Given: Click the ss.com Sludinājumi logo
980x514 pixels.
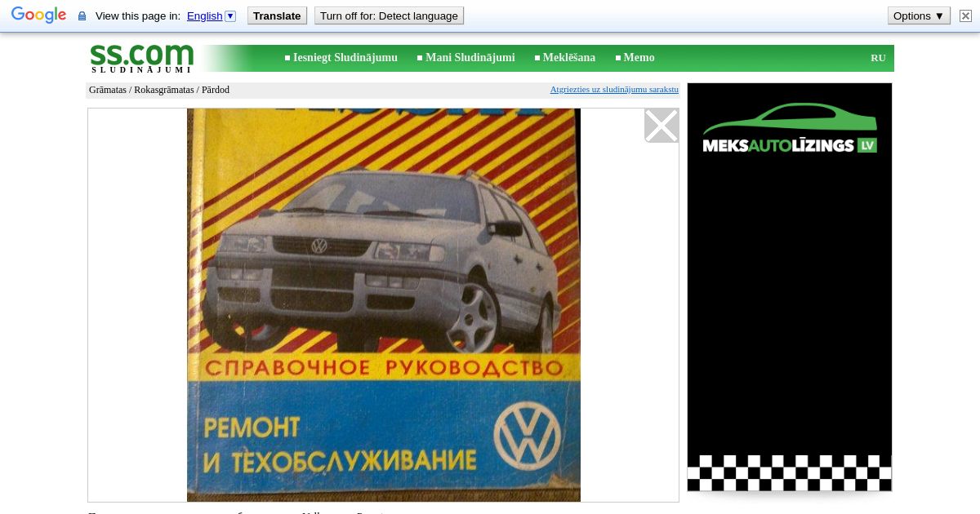Looking at the screenshot, I should click(141, 58).
